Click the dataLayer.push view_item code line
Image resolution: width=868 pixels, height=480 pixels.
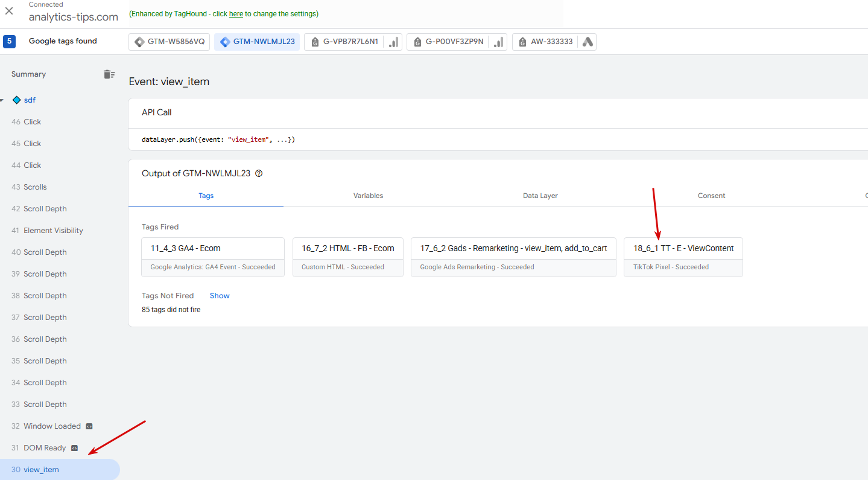pos(218,139)
